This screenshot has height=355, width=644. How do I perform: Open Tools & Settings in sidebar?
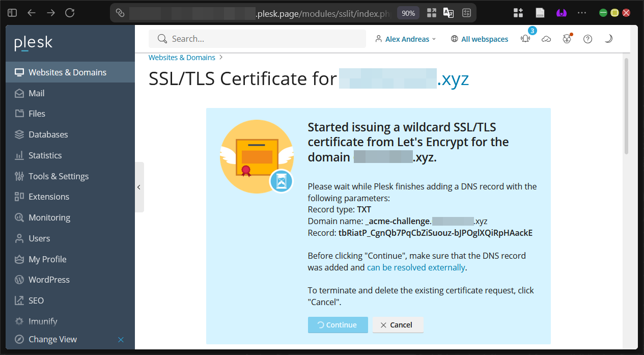coord(70,176)
